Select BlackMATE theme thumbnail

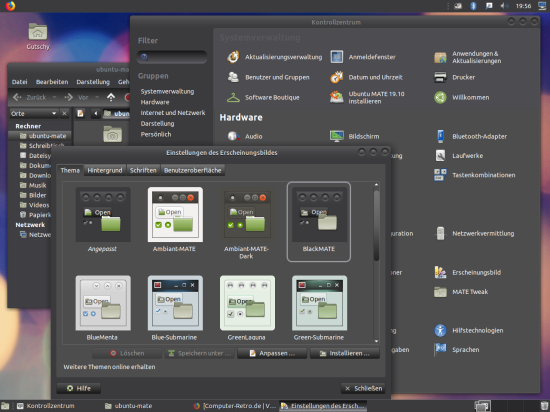tap(319, 214)
